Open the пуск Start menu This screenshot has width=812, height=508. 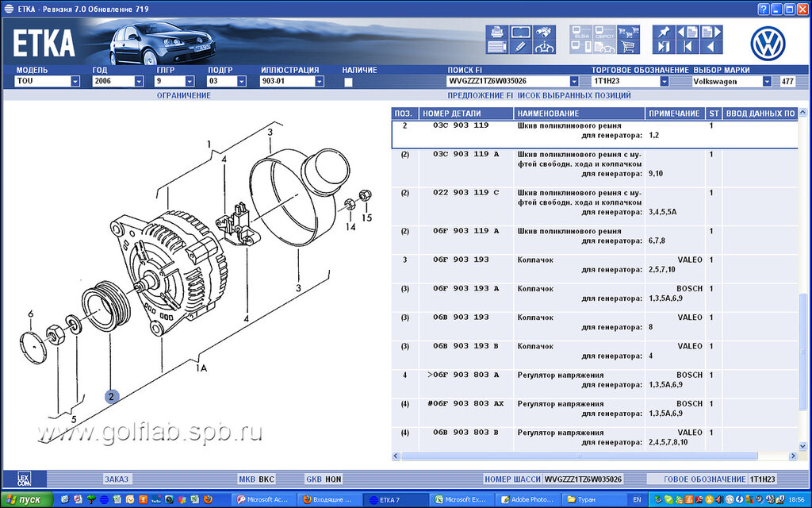[x=26, y=500]
